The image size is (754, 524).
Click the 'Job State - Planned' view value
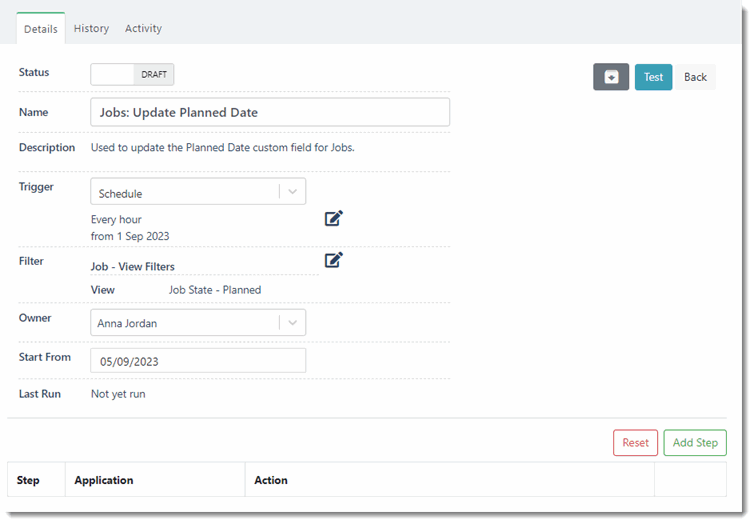(215, 290)
